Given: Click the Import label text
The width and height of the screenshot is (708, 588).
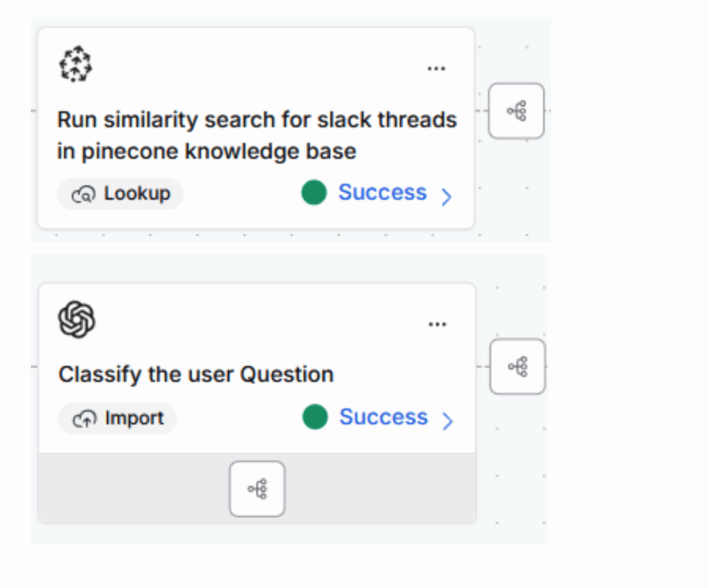Looking at the screenshot, I should 134,418.
